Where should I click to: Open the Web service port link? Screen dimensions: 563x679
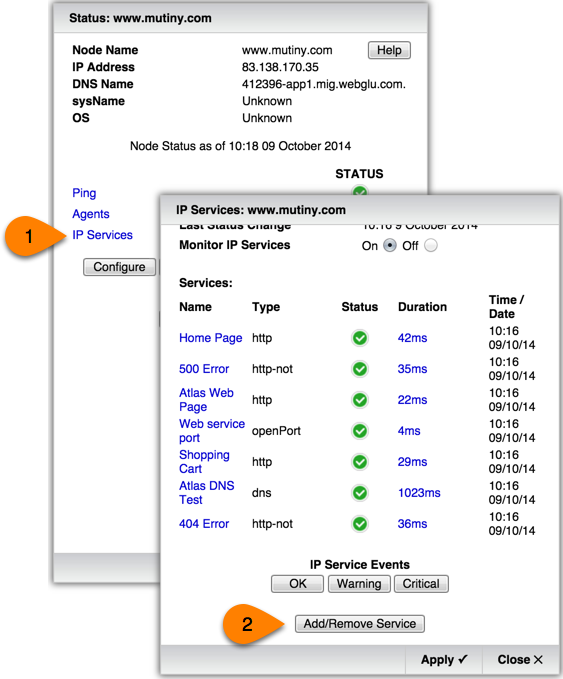click(212, 431)
